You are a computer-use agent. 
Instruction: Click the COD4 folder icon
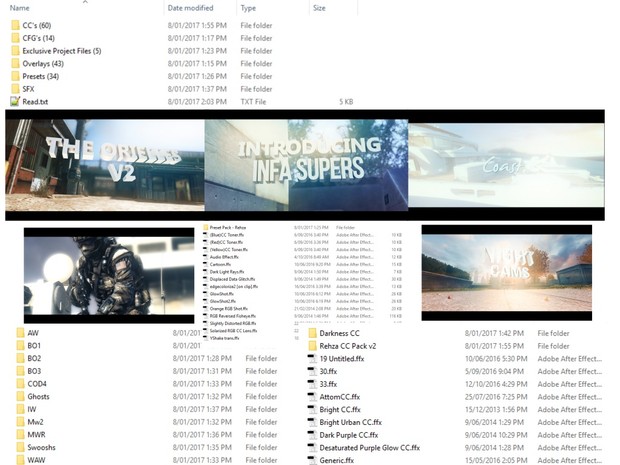click(20, 384)
